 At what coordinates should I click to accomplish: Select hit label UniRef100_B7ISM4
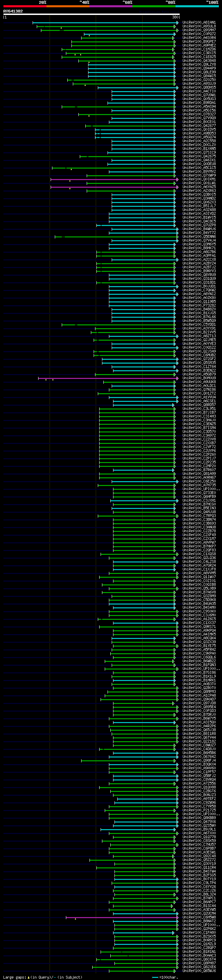point(199,428)
